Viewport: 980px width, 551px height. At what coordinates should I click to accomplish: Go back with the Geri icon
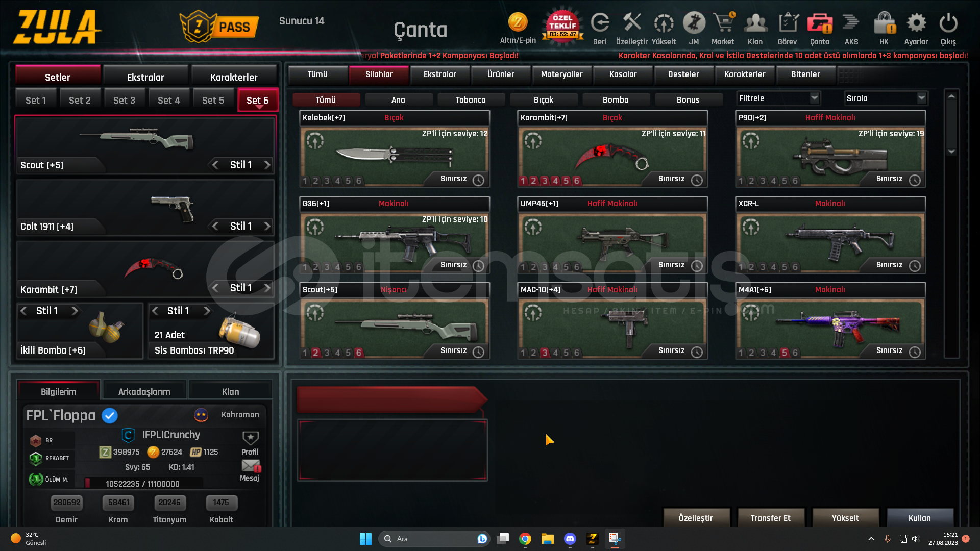pos(600,23)
